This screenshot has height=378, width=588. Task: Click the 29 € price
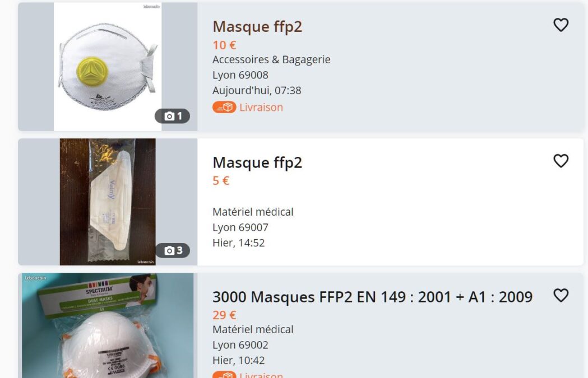(x=224, y=315)
